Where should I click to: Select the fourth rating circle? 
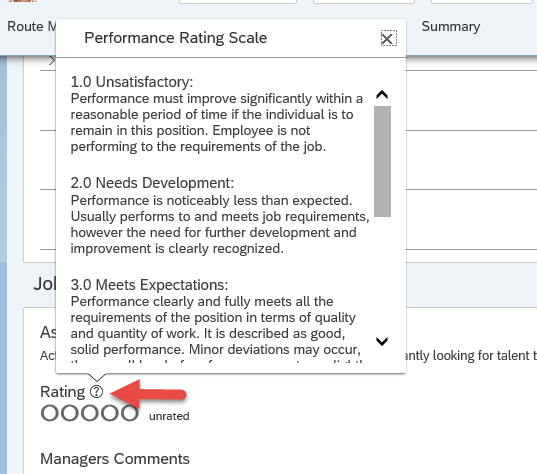[110, 413]
